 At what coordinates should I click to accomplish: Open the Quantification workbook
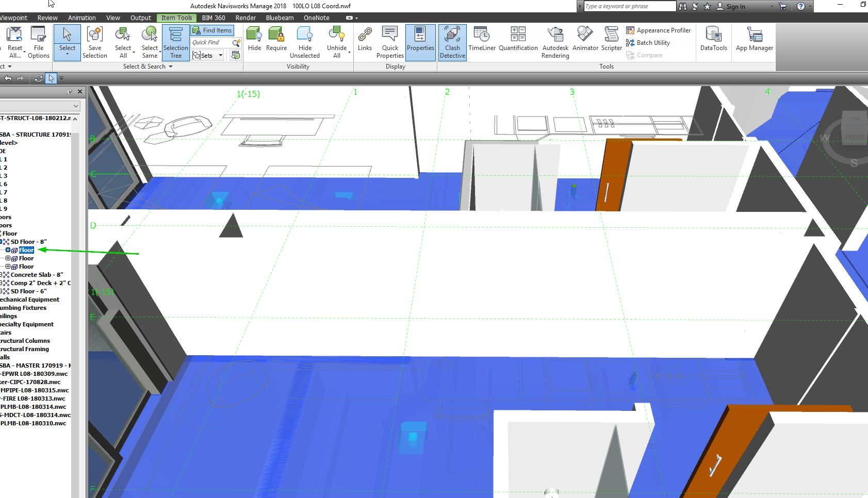pos(518,42)
